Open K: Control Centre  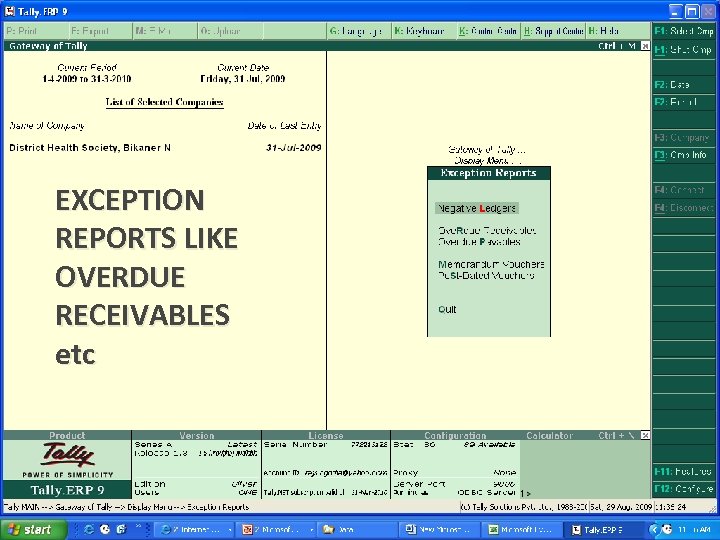[x=488, y=31]
